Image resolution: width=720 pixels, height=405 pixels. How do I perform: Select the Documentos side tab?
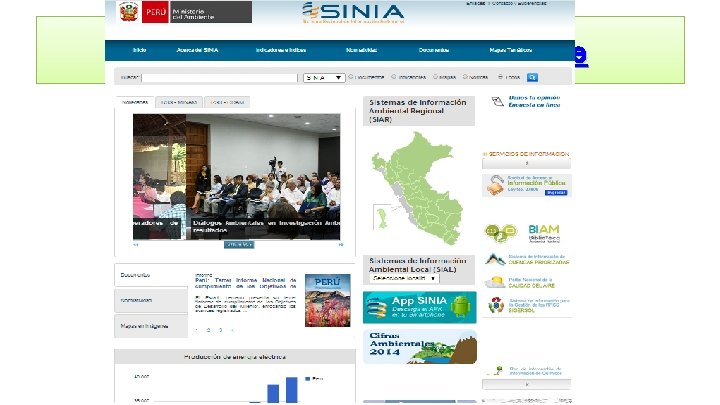[151, 275]
